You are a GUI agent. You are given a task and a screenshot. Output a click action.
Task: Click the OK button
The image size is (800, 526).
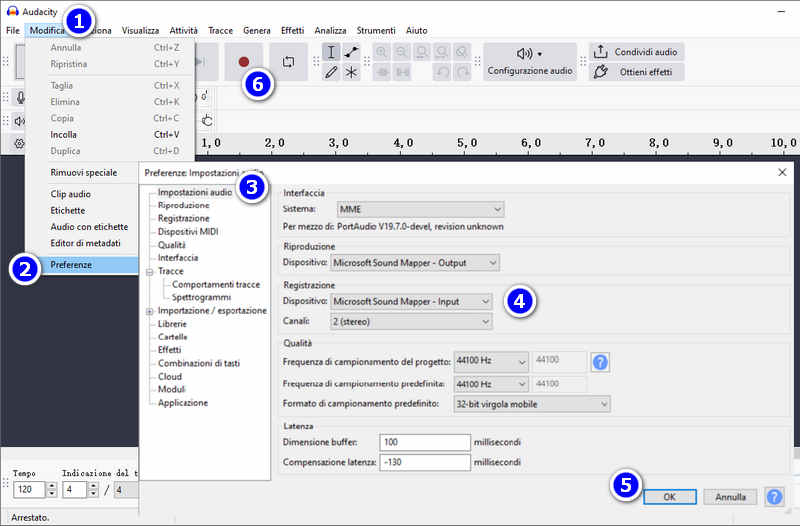pos(669,496)
